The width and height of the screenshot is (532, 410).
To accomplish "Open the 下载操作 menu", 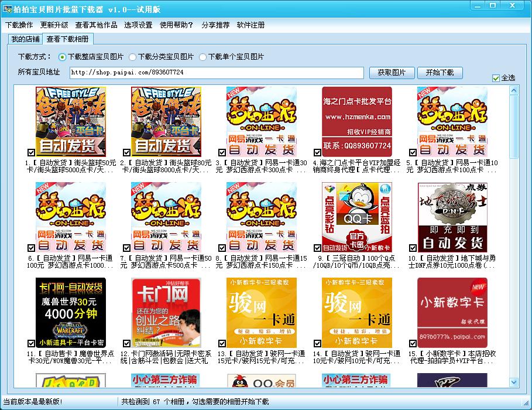I will click(19, 25).
